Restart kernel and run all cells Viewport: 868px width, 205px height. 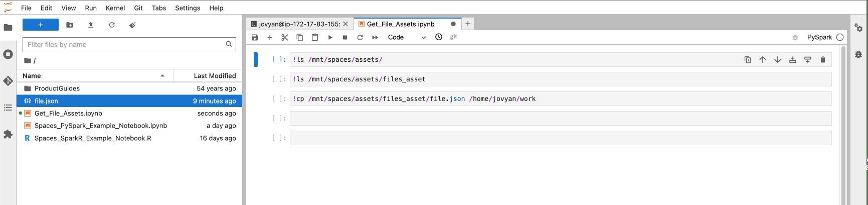[375, 37]
